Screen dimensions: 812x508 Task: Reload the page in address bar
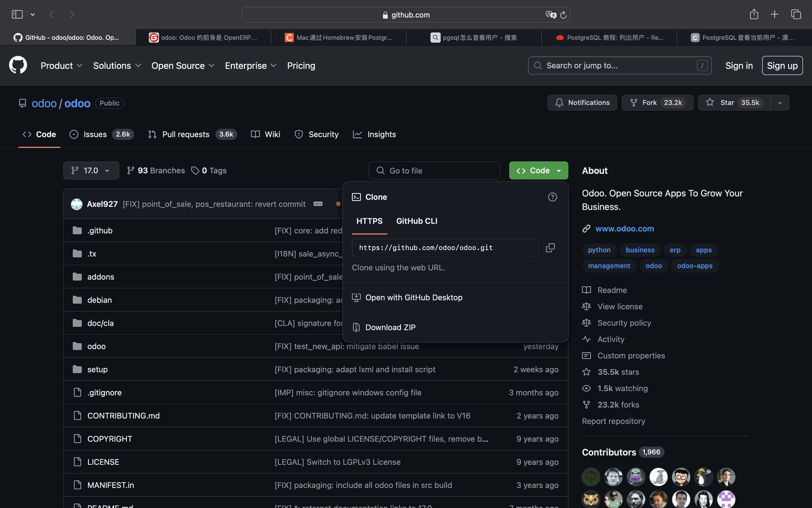[x=563, y=15]
